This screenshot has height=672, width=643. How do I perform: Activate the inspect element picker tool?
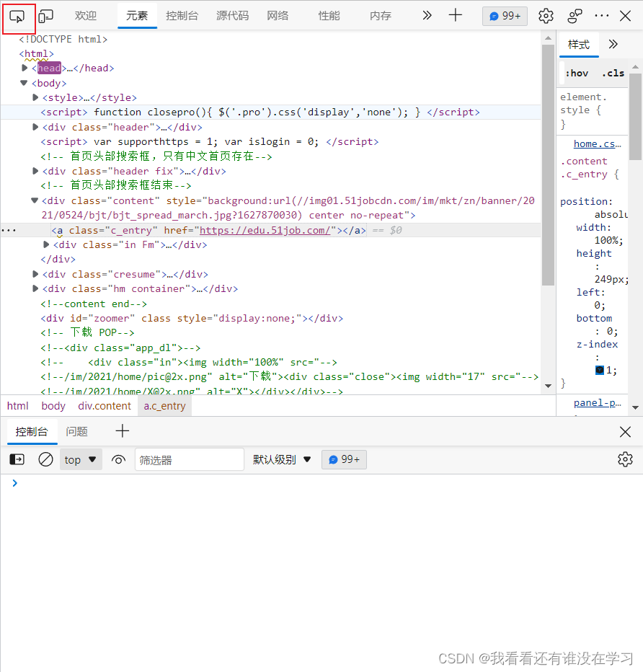click(17, 17)
